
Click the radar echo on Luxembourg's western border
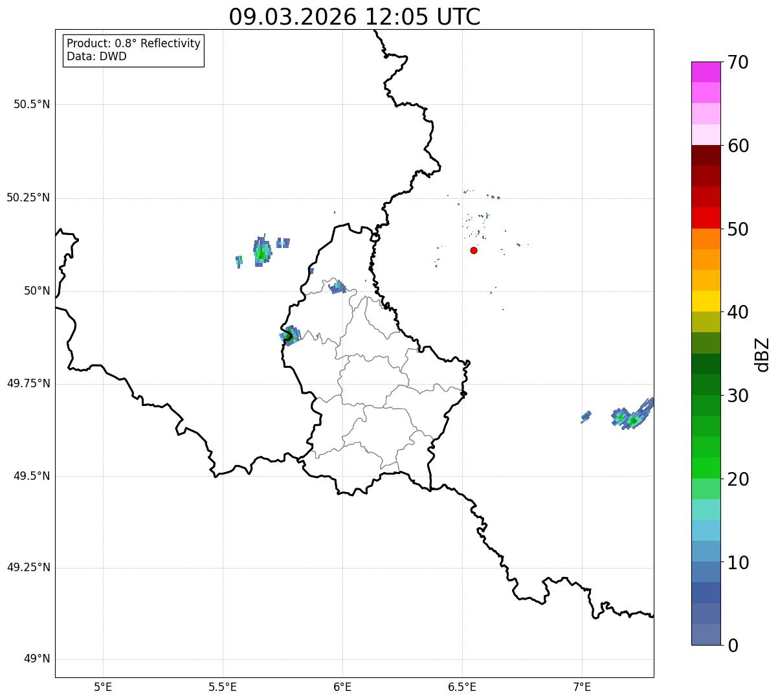tap(290, 335)
